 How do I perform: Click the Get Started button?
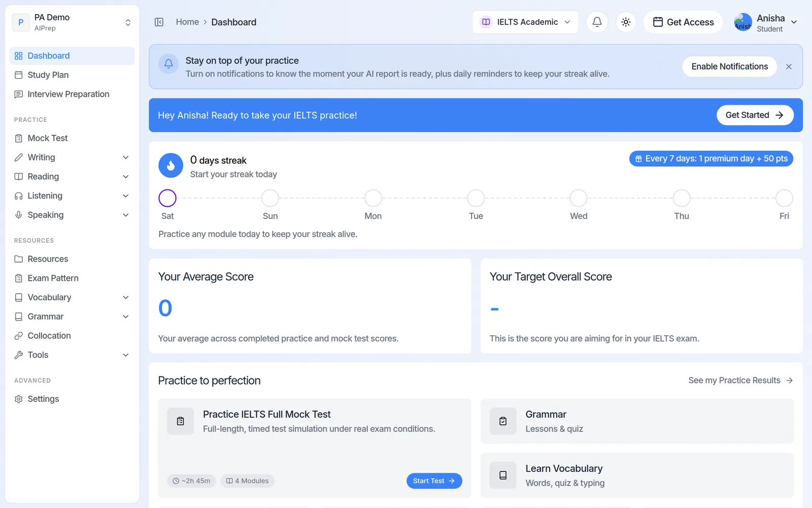[x=755, y=115]
